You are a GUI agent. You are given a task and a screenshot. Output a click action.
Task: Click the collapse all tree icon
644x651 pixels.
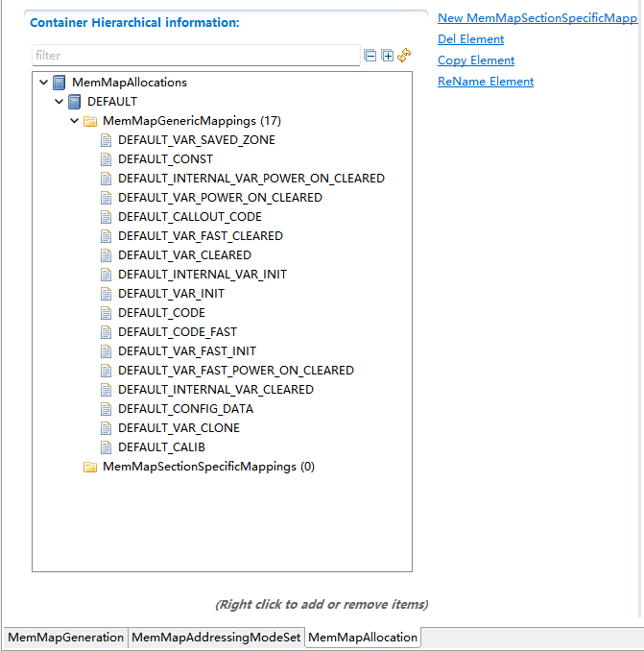point(370,56)
